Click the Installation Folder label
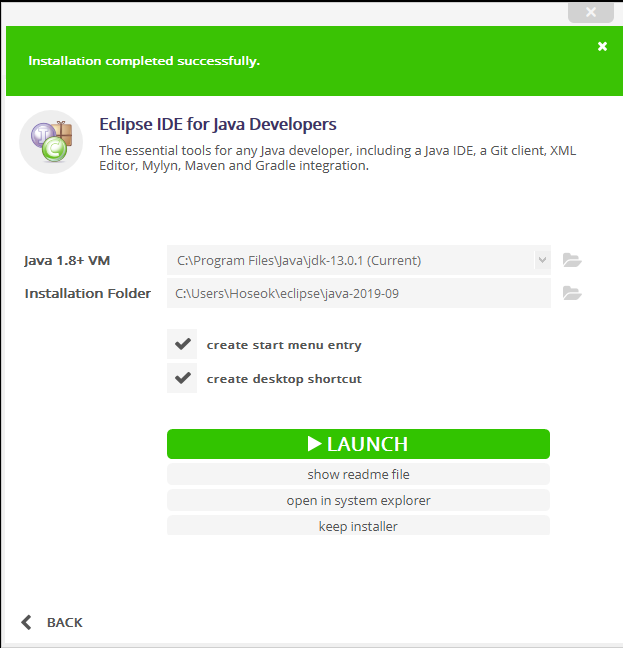The width and height of the screenshot is (623, 648). [x=88, y=293]
